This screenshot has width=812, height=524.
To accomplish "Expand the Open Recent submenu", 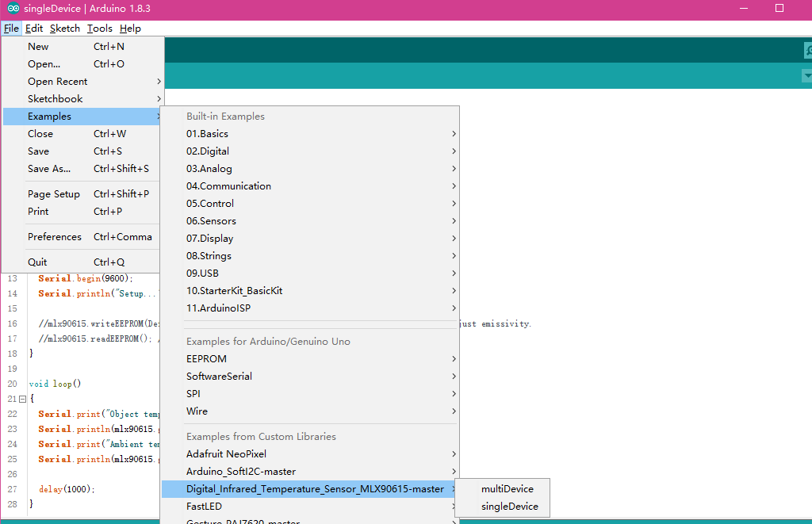I will pos(82,82).
